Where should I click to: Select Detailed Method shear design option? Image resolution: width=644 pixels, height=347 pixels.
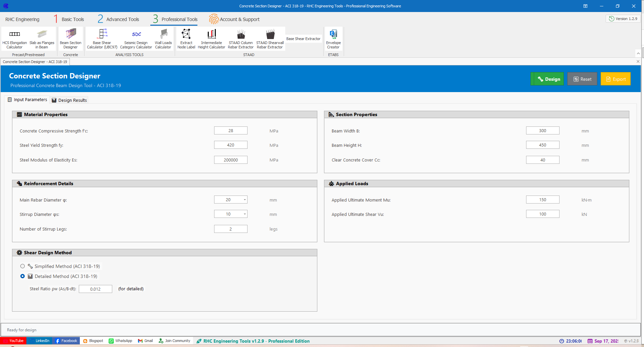(23, 276)
